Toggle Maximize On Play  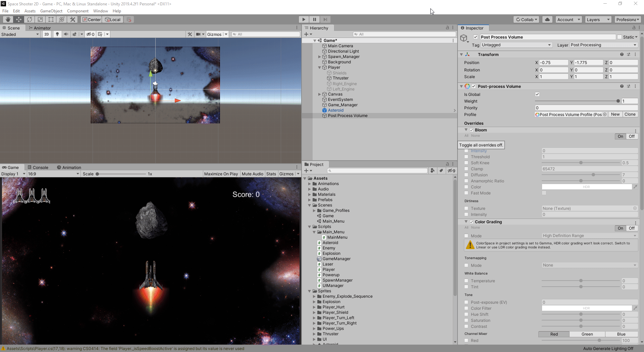[x=221, y=174]
